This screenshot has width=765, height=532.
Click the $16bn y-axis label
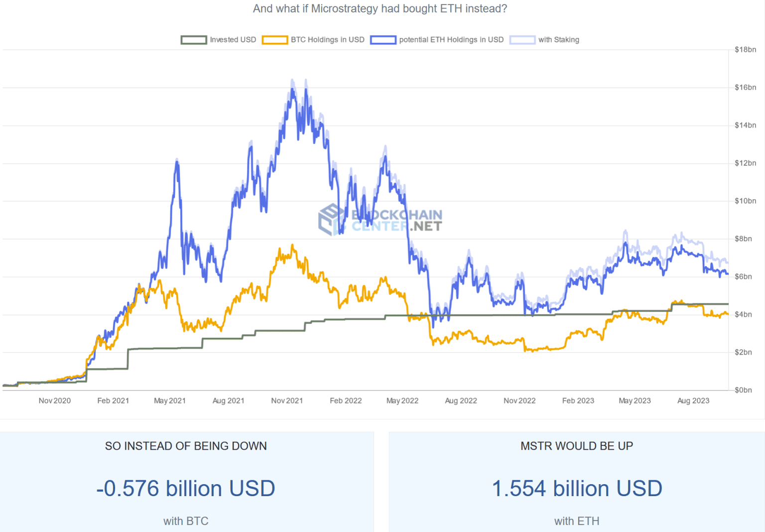[746, 88]
